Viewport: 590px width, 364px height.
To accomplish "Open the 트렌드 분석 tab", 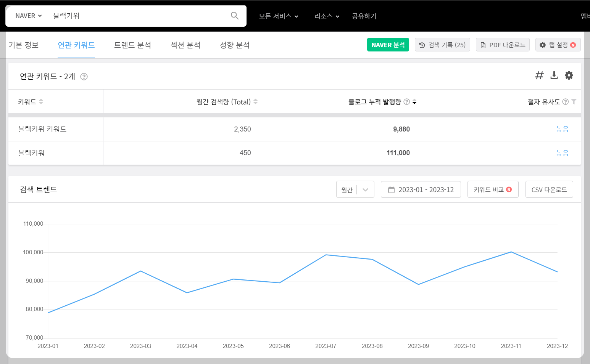I will coord(133,45).
